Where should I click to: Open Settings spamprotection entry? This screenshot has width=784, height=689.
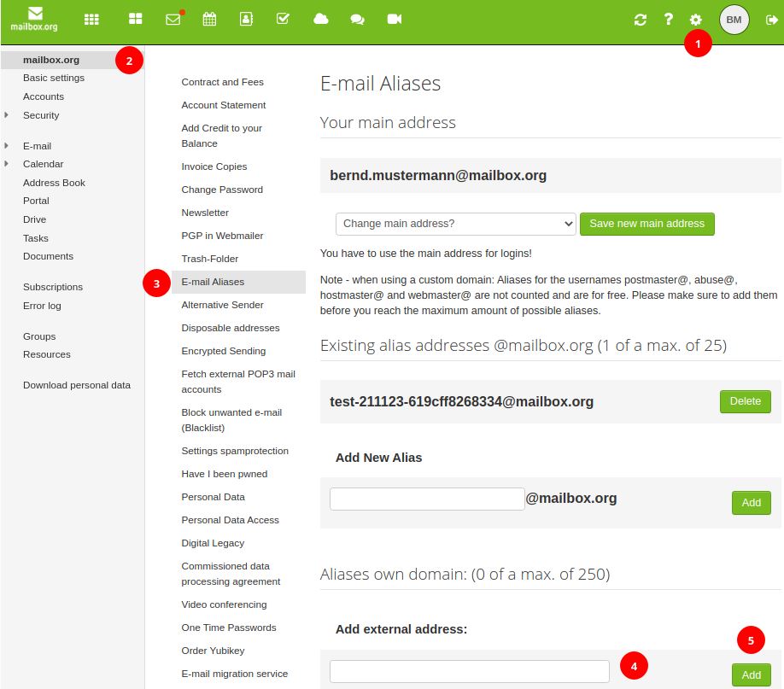coord(235,451)
